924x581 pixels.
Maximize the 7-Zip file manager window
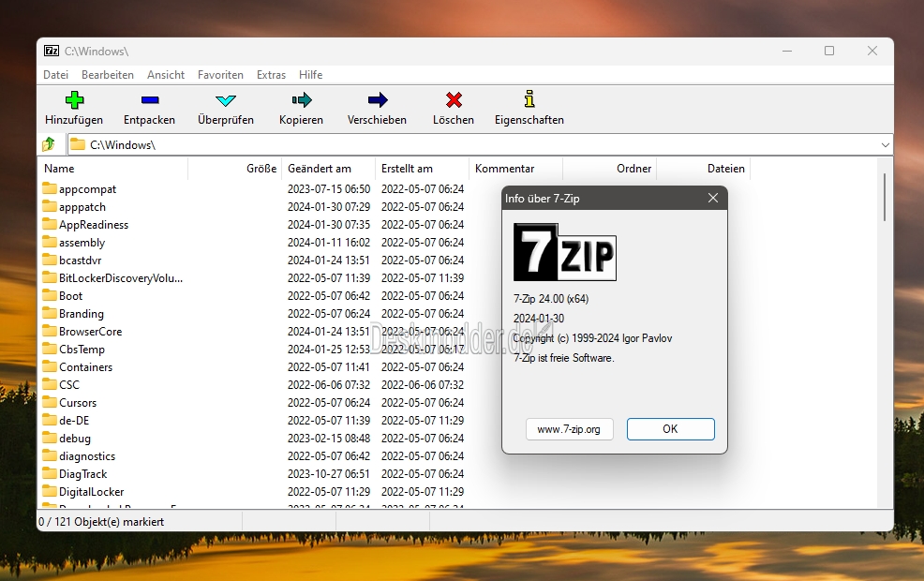(x=829, y=52)
